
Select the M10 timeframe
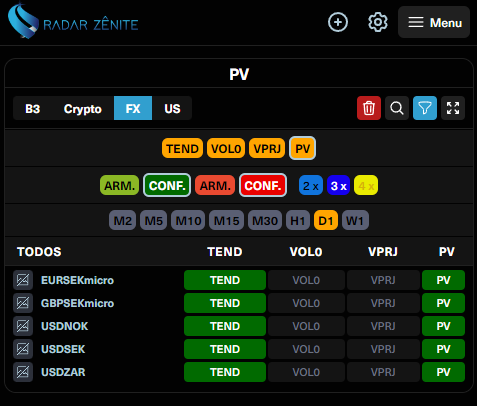(188, 220)
